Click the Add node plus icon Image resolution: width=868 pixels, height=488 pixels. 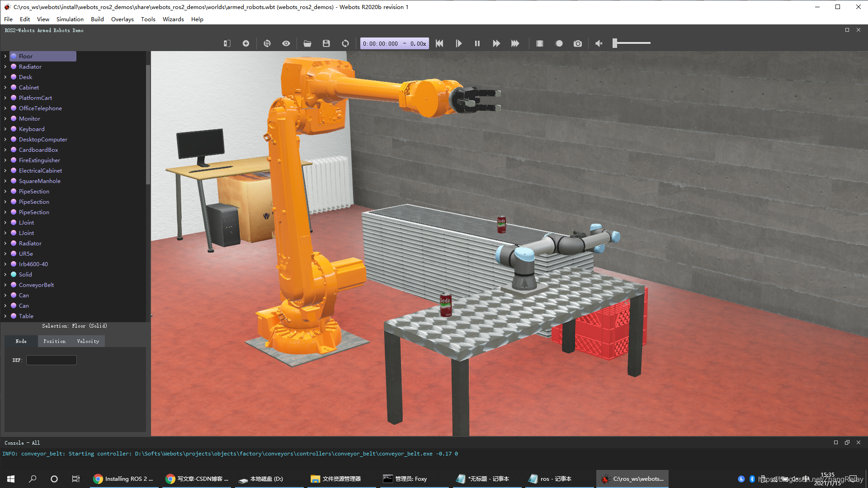[245, 43]
